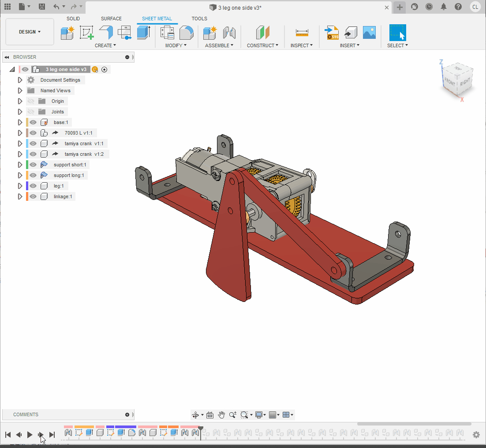Open the MODIFY menu label
Screen dimensions: 486x448
tap(176, 45)
